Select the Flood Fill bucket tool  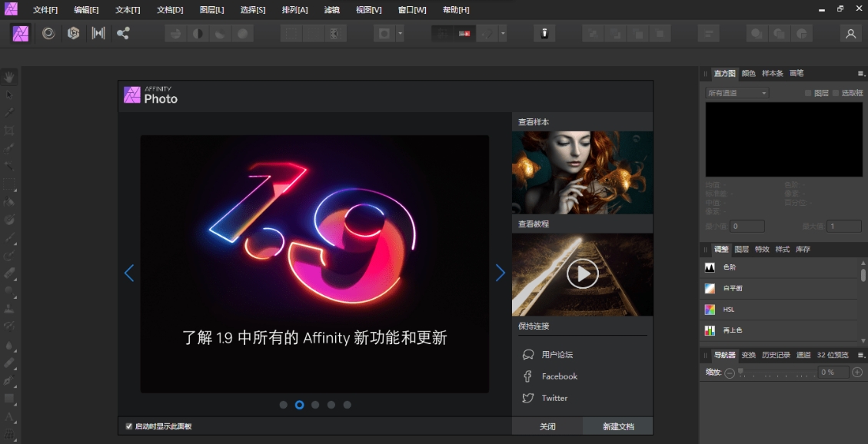9,201
